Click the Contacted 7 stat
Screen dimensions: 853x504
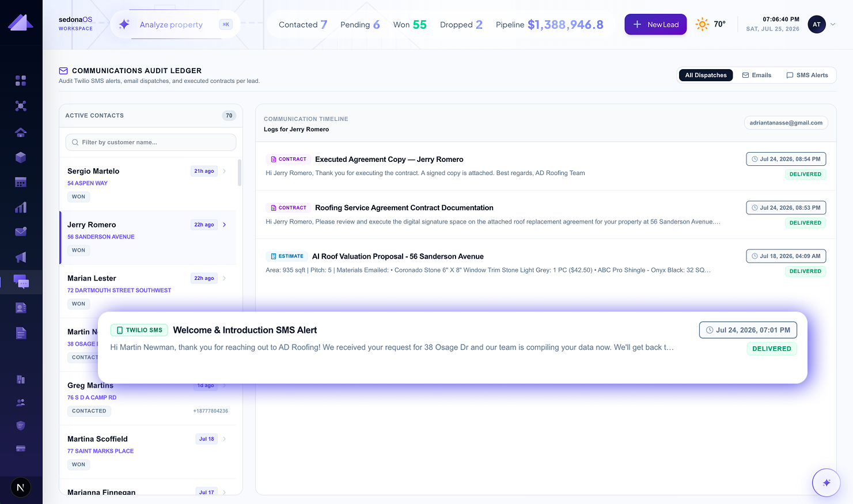tap(303, 24)
